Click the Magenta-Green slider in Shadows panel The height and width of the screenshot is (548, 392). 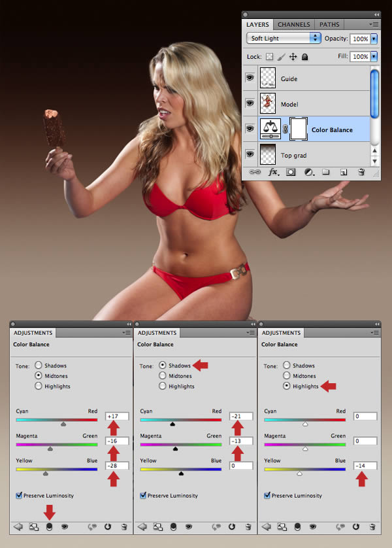[x=181, y=445]
